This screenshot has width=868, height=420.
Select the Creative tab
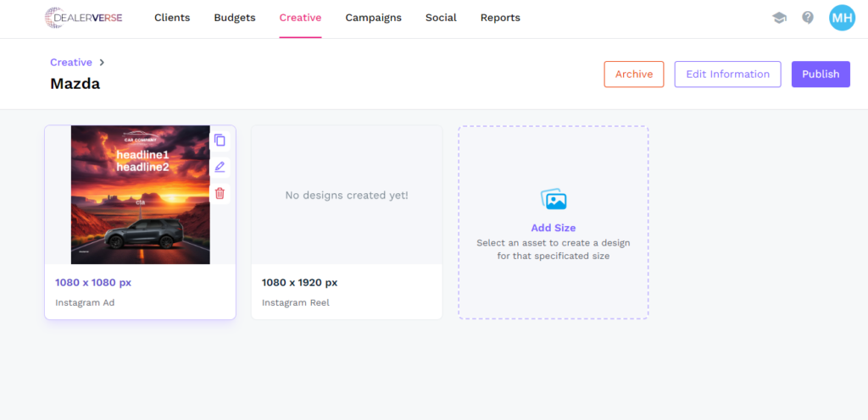(x=300, y=18)
